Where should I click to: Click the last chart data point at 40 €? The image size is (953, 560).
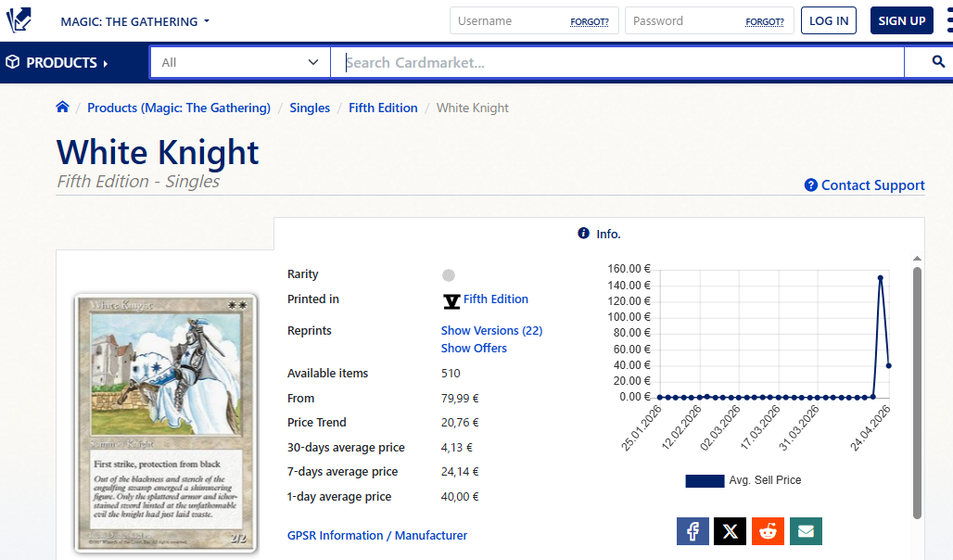[889, 365]
